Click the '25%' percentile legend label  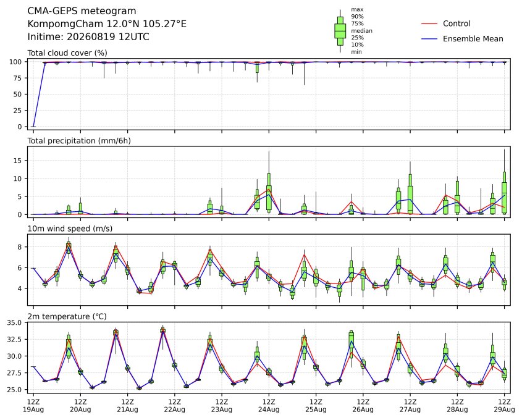click(357, 38)
